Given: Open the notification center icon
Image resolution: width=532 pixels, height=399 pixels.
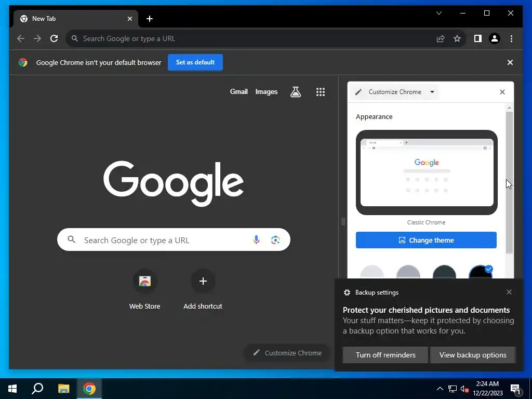Looking at the screenshot, I should (x=516, y=389).
